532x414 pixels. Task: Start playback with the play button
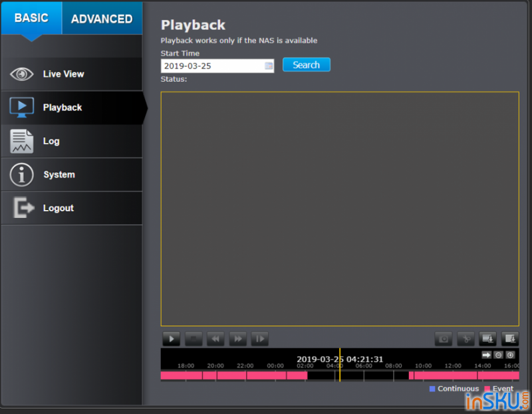[172, 339]
